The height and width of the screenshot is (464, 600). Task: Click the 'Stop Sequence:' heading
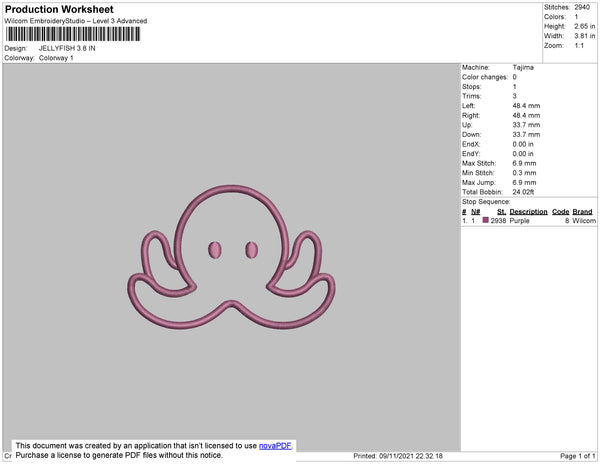pyautogui.click(x=486, y=202)
